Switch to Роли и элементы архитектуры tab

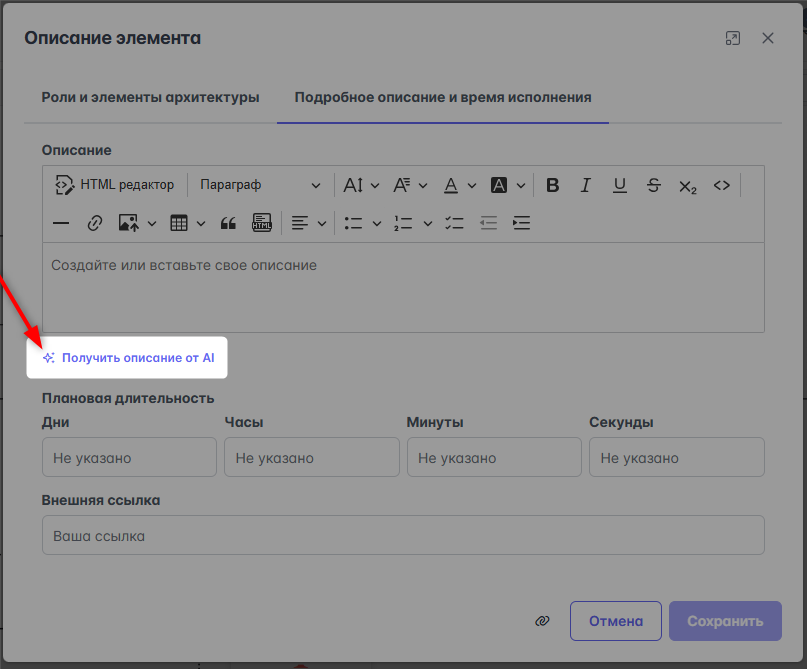coord(150,97)
